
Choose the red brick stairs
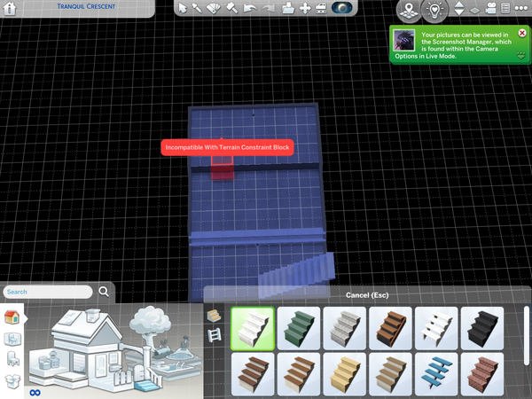[x=482, y=374]
